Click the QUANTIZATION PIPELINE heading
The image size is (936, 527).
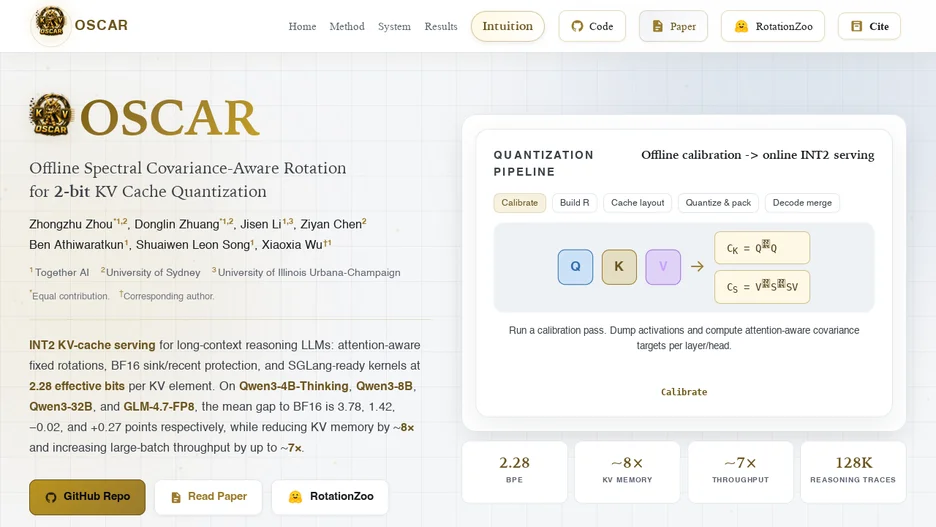click(x=544, y=163)
